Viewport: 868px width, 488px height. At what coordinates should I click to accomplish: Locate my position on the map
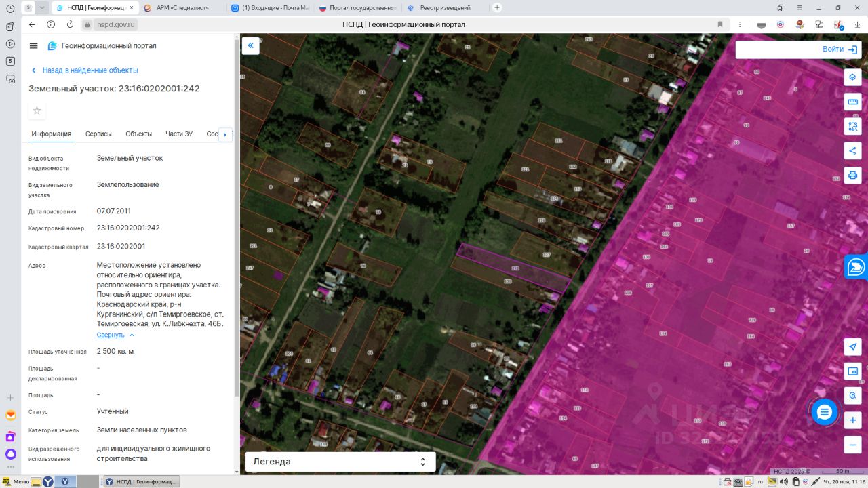pos(852,346)
